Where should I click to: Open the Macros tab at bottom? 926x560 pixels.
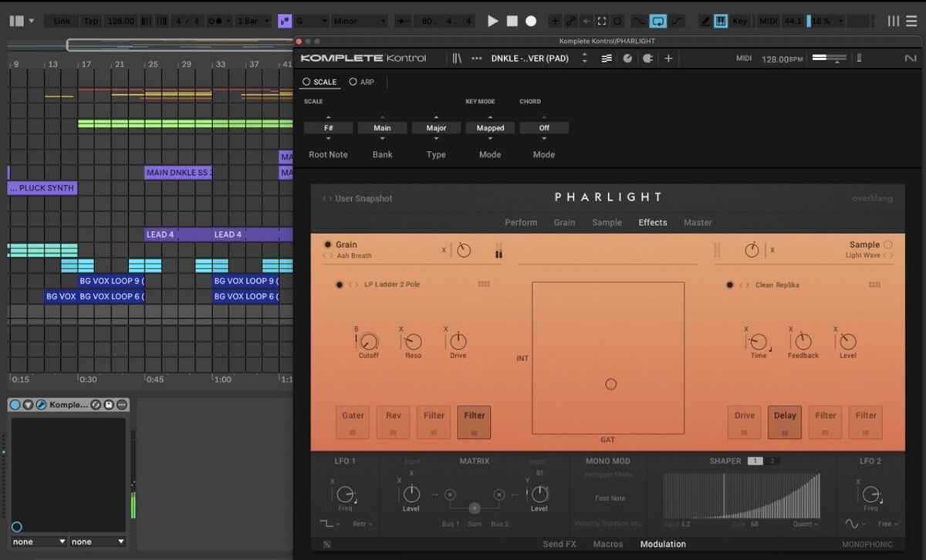(608, 545)
